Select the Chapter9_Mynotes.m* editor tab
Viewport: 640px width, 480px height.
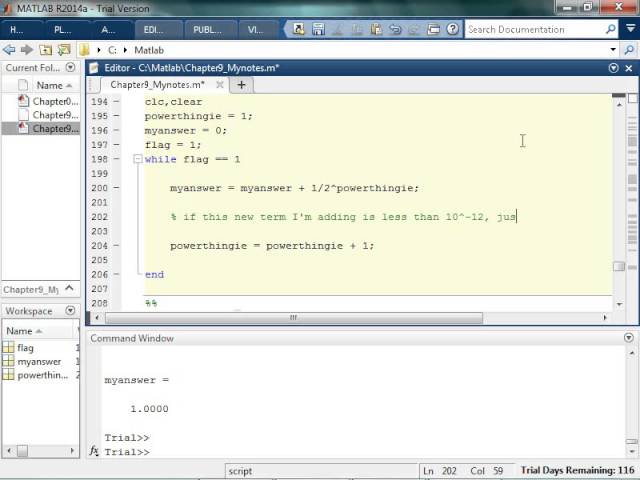pos(158,84)
